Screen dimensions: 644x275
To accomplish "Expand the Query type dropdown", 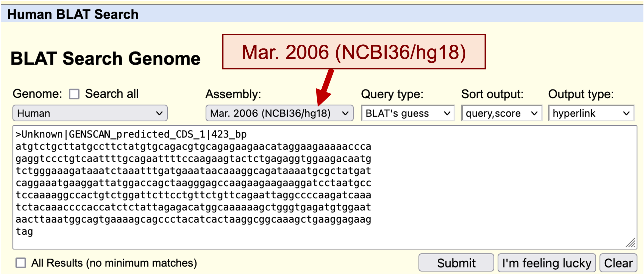I will pyautogui.click(x=408, y=113).
